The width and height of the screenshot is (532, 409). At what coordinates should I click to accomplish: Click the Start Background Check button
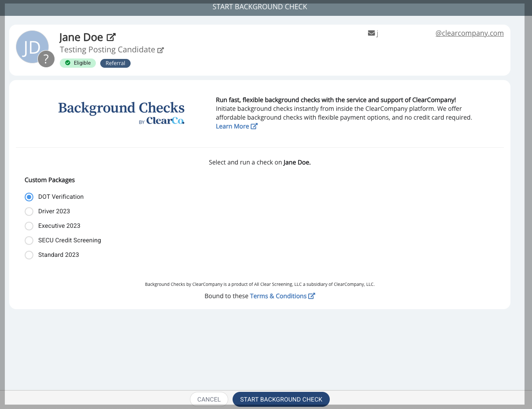pos(281,399)
